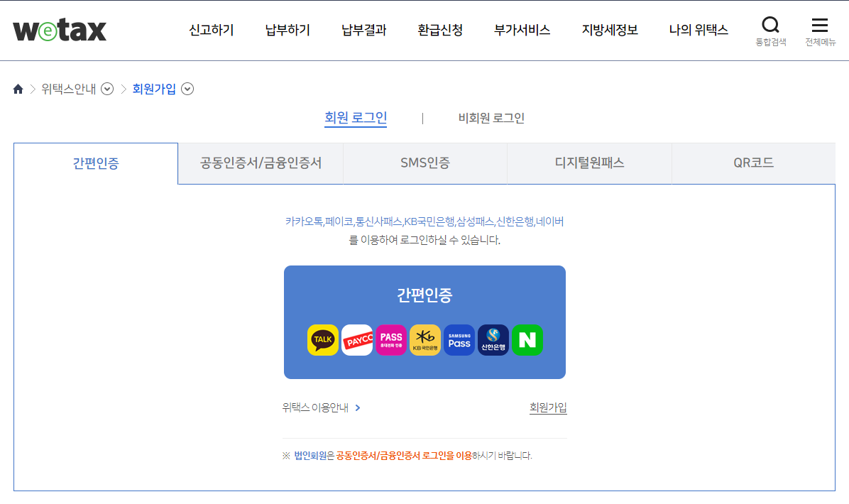Choose 신한은행 authentication icon
The width and height of the screenshot is (849, 504).
click(493, 340)
